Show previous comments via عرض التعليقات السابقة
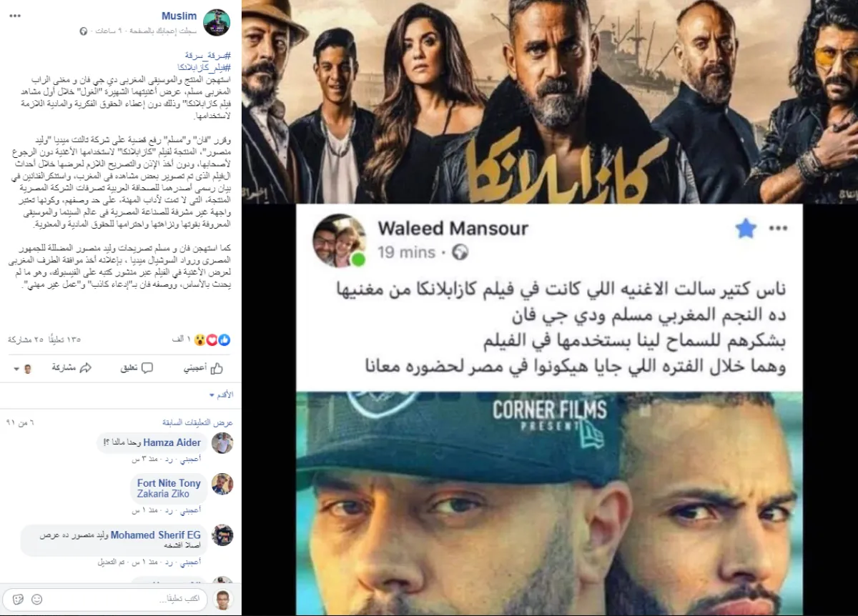 click(197, 422)
